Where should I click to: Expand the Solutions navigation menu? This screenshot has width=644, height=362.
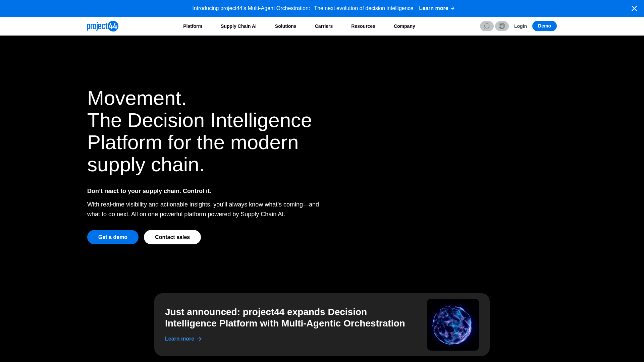(285, 26)
